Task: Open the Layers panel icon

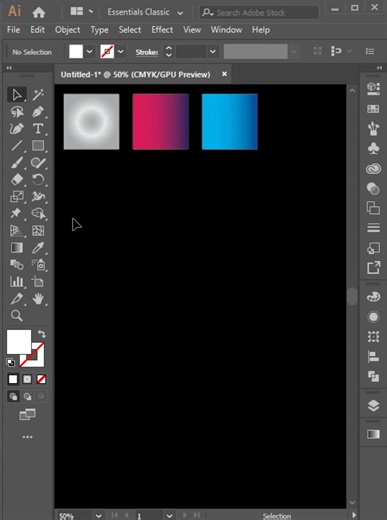Action: 373,405
